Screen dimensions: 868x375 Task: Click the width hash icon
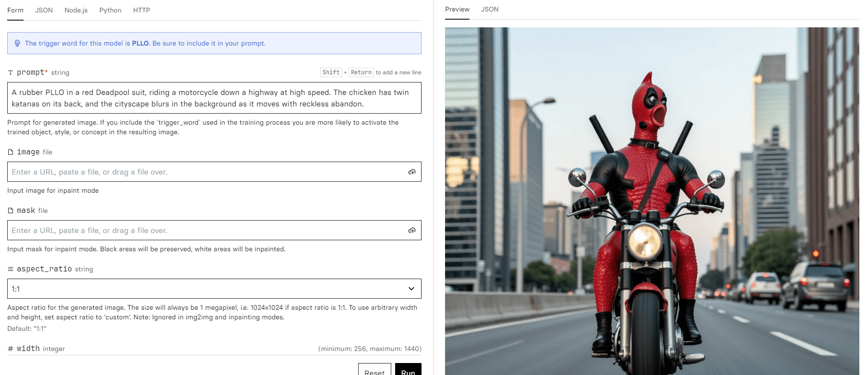11,349
